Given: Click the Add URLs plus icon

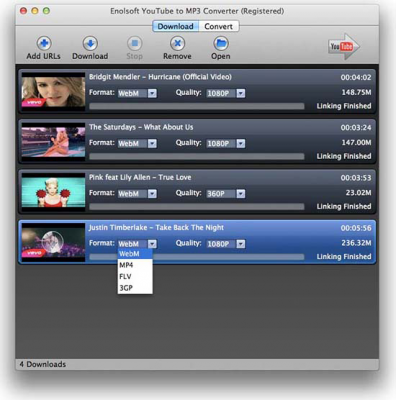Looking at the screenshot, I should [44, 43].
